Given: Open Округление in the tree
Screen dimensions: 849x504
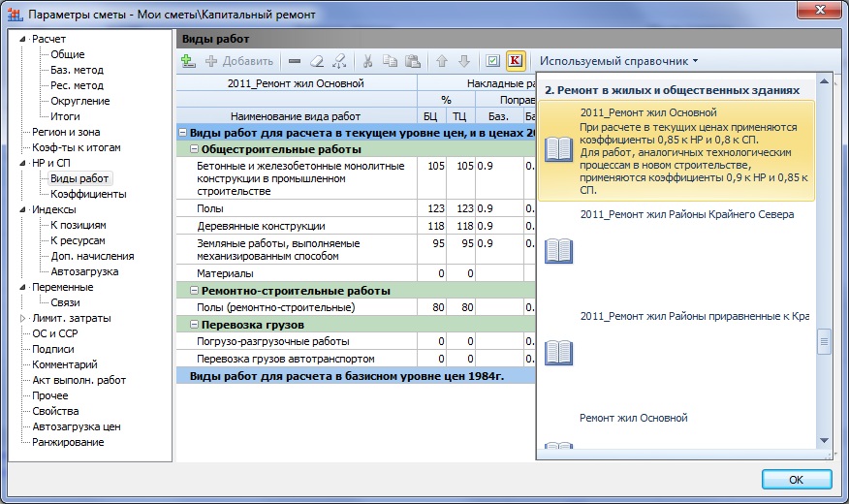Looking at the screenshot, I should pos(80,101).
